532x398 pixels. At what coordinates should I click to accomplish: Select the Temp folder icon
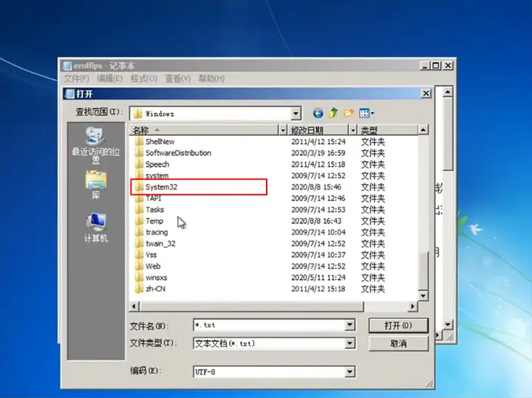(x=139, y=221)
